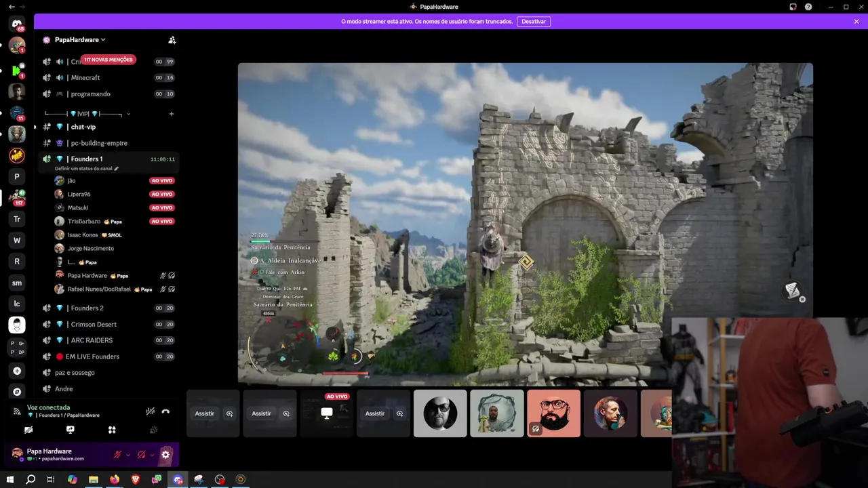This screenshot has width=868, height=488.
Task: Select the participant tile with Yoda figure
Action: 497,413
